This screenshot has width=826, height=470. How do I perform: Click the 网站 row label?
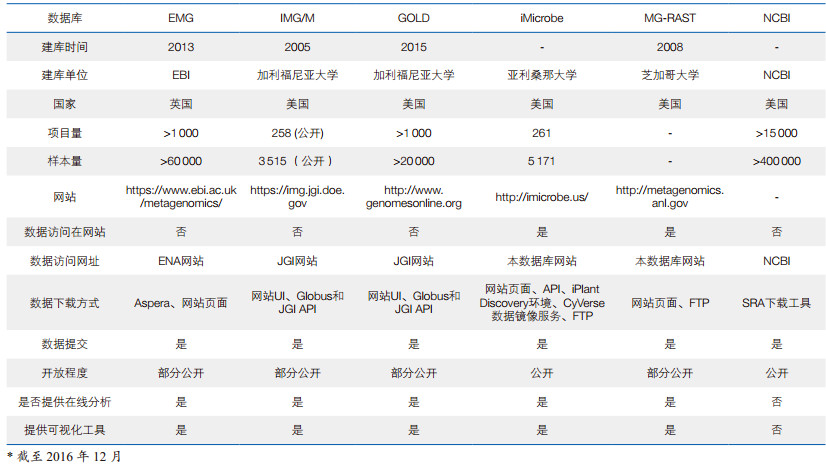coord(65,197)
